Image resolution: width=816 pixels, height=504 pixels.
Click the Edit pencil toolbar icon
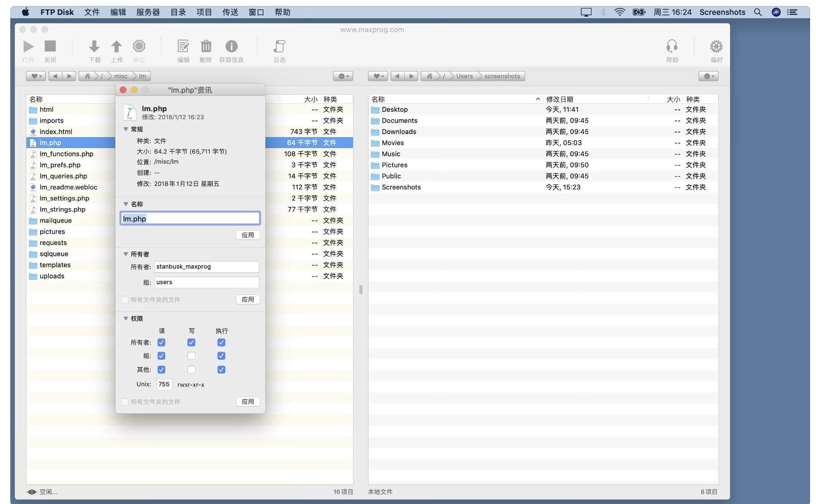(183, 46)
